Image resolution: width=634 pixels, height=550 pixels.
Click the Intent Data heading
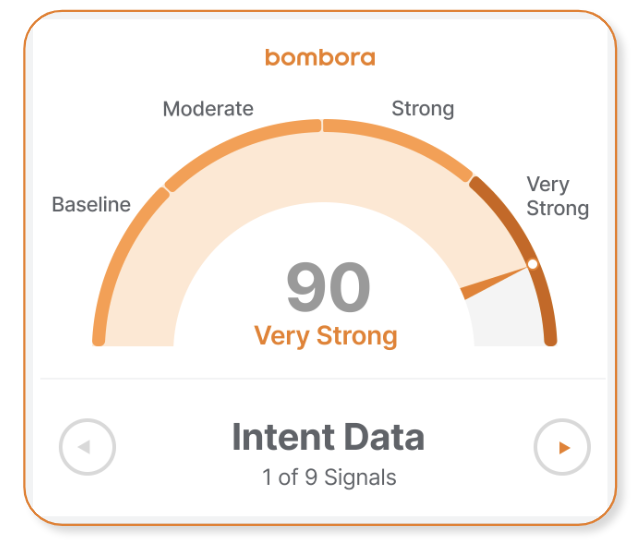click(x=328, y=437)
